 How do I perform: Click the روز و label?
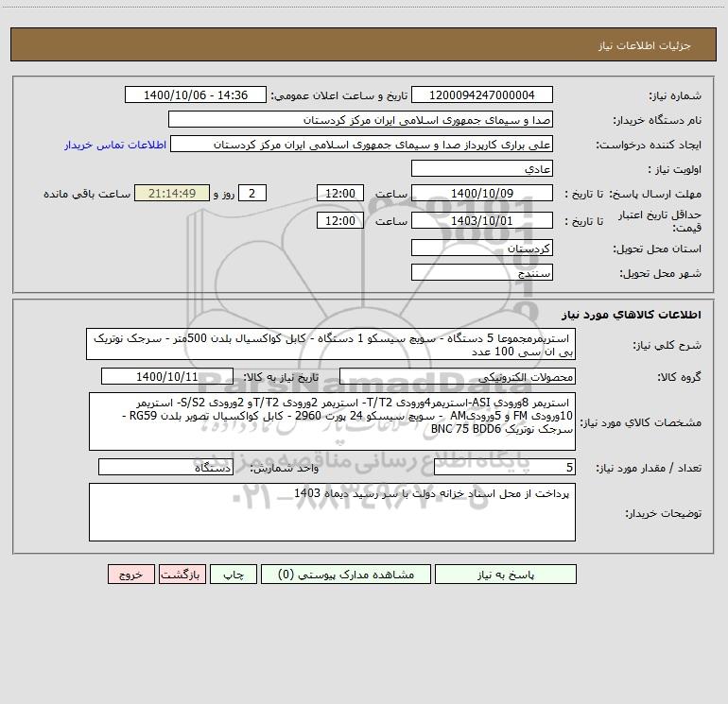224,194
